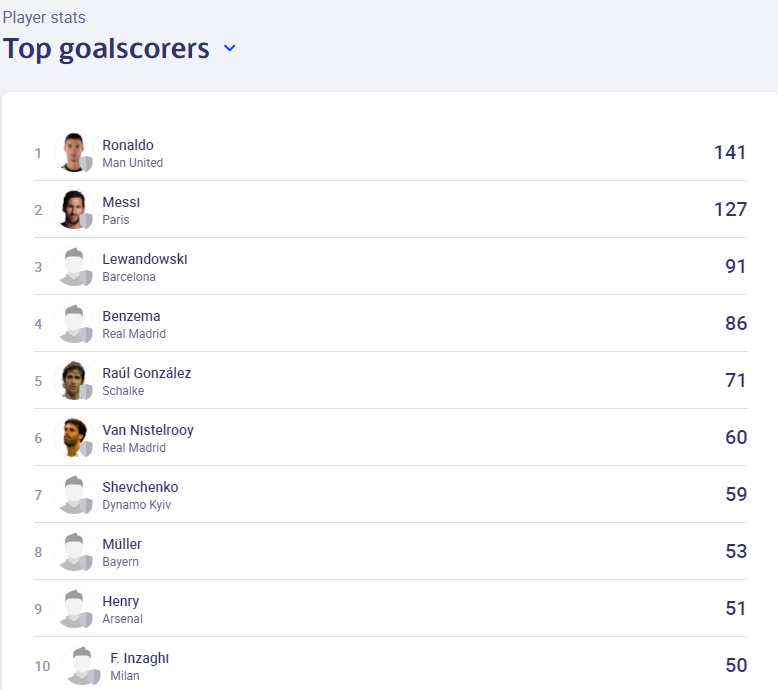
Task: Click Shevchenko's Dynamo Kyiv club label
Action: [x=136, y=505]
